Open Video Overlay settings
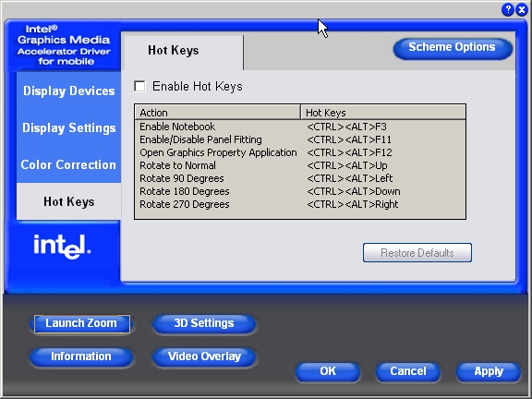Viewport: 532px width, 399px height. click(x=204, y=357)
